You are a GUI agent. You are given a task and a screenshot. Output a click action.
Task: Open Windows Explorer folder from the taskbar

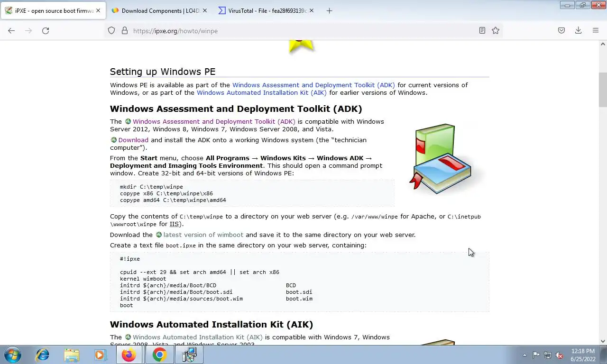[72, 355]
